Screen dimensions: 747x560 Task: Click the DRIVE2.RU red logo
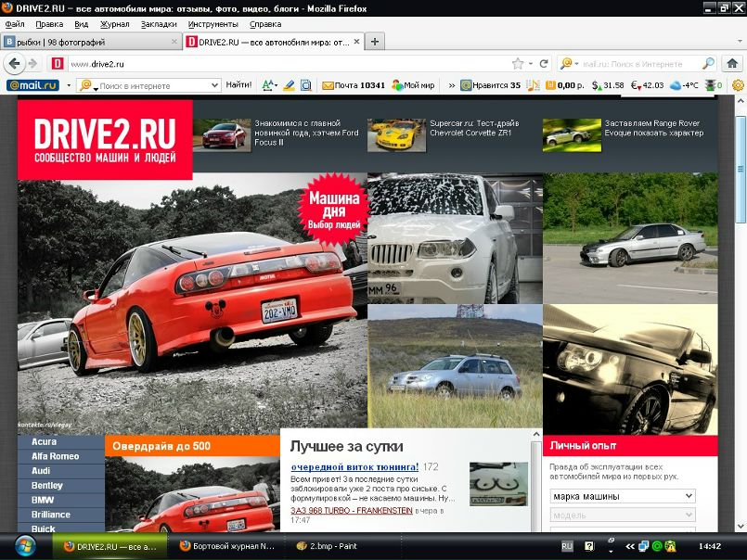(105, 139)
